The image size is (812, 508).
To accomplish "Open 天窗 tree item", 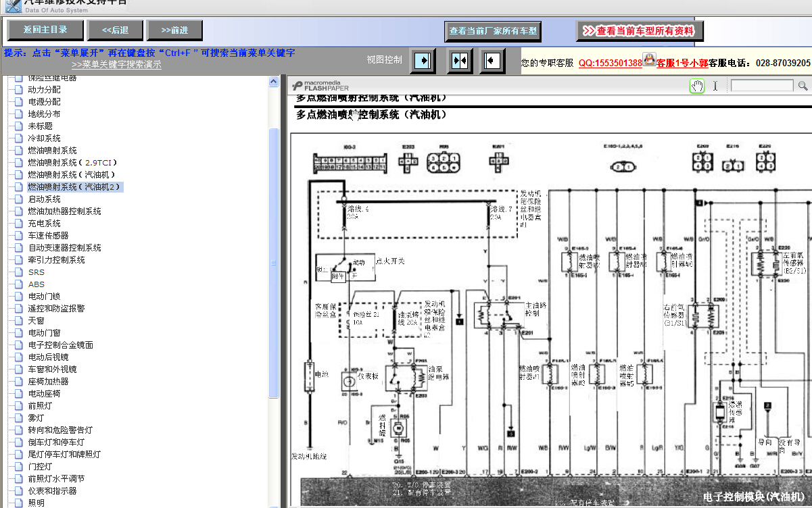I will (36, 320).
